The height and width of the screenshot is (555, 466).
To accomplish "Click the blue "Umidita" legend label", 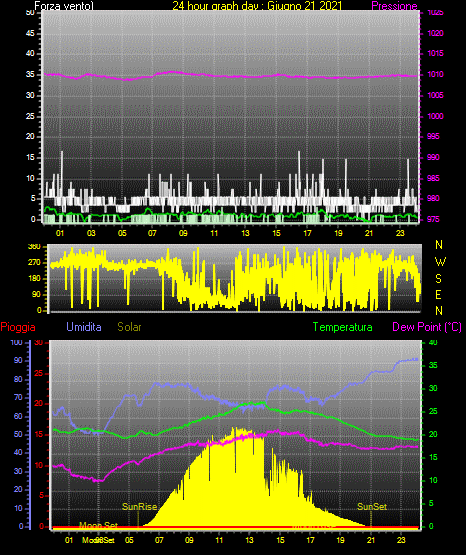I will click(x=84, y=326).
